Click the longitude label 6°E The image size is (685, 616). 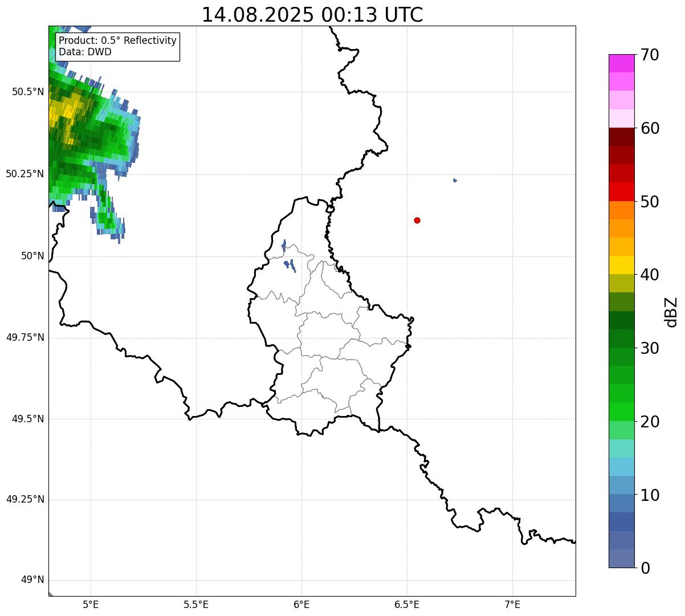301,605
